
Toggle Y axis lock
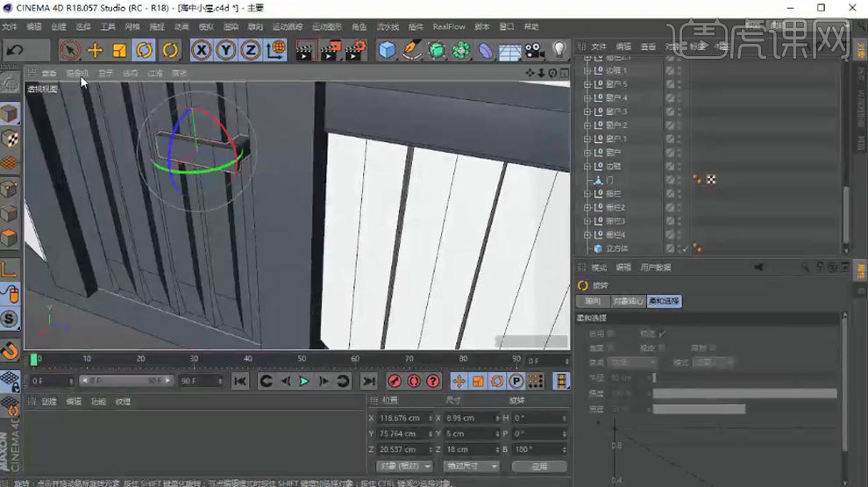(x=226, y=51)
